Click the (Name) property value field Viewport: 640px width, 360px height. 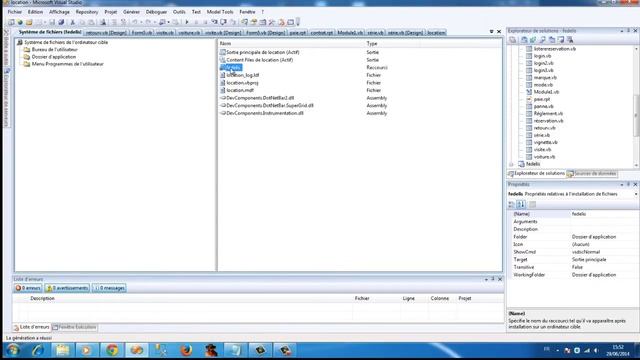pos(604,214)
